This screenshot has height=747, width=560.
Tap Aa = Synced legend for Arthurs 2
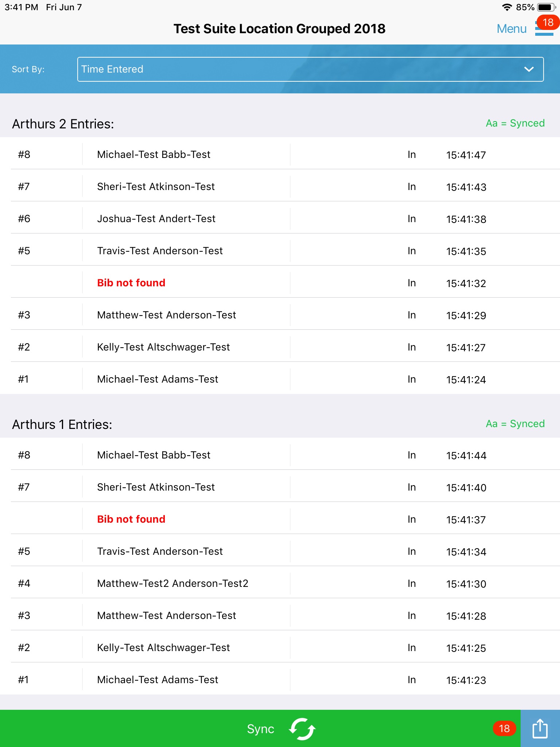[515, 123]
